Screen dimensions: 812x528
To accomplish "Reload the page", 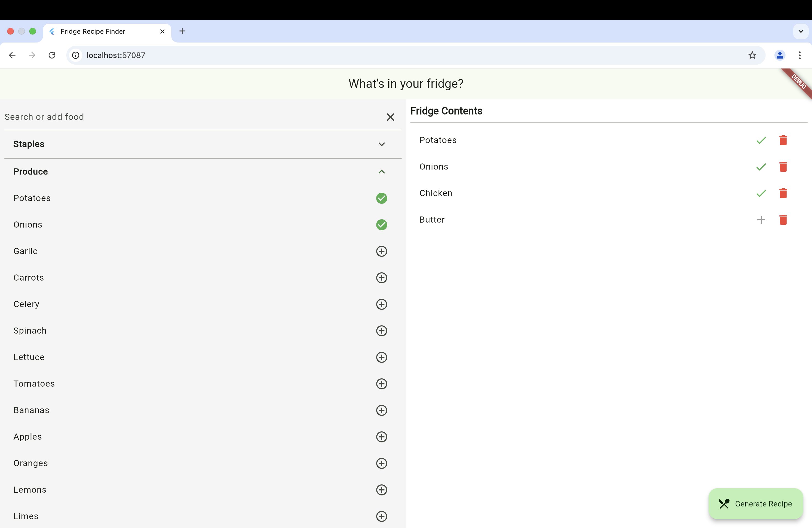I will tap(52, 55).
